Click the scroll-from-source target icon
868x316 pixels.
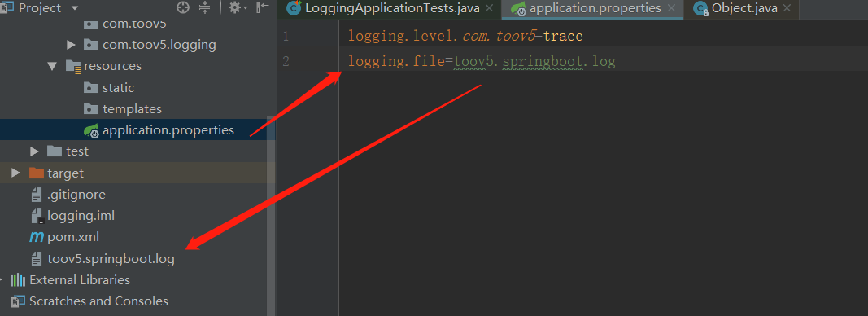(183, 8)
